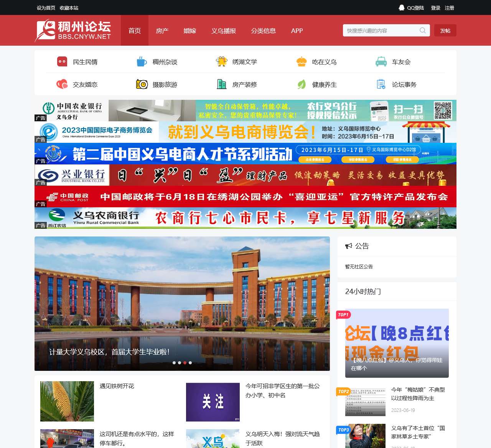Viewport: 491px width, 448px height.
Task: Click carousel caption 计量大学义乌校区
Action: click(109, 352)
